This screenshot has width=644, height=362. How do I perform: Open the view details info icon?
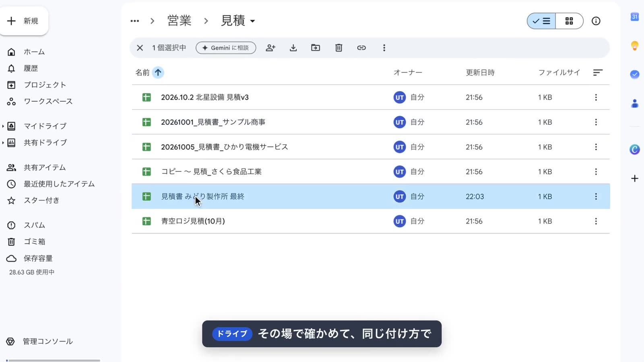click(x=596, y=21)
